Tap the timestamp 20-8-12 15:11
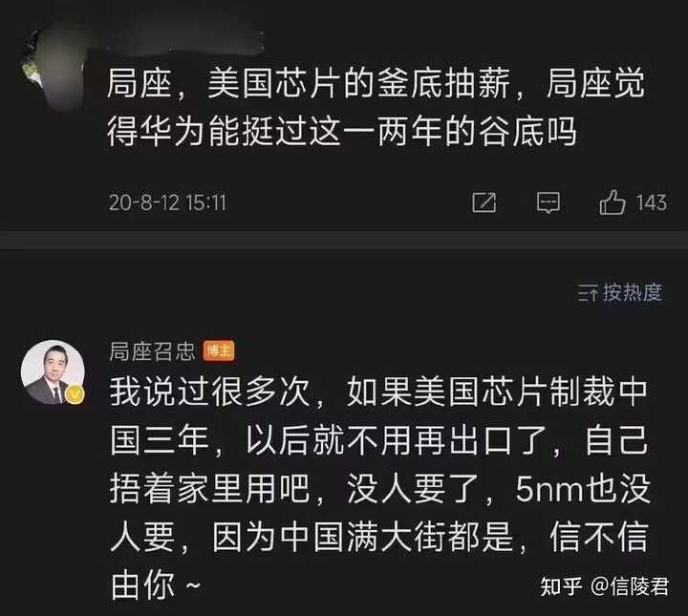The image size is (688, 616). pos(167,203)
